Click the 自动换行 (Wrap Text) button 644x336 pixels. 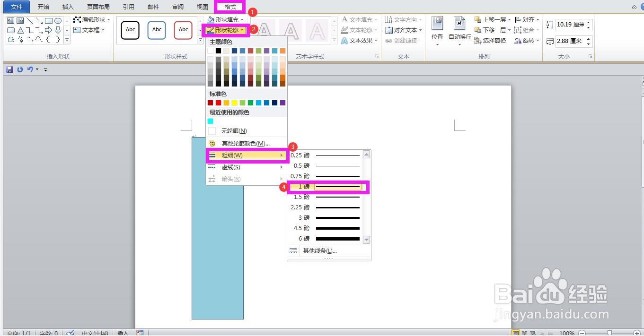coord(459,31)
